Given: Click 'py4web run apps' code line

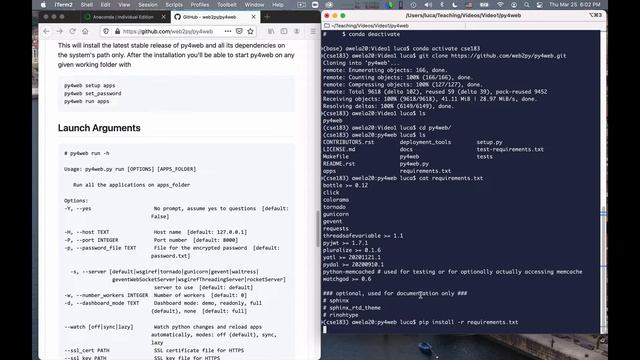Looking at the screenshot, I should [x=87, y=101].
